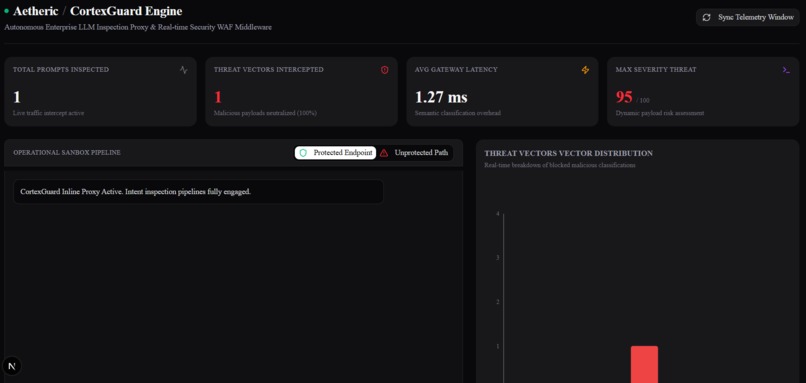The image size is (806, 383).
Task: Open the Next.js N badge in corner
Action: tap(12, 366)
